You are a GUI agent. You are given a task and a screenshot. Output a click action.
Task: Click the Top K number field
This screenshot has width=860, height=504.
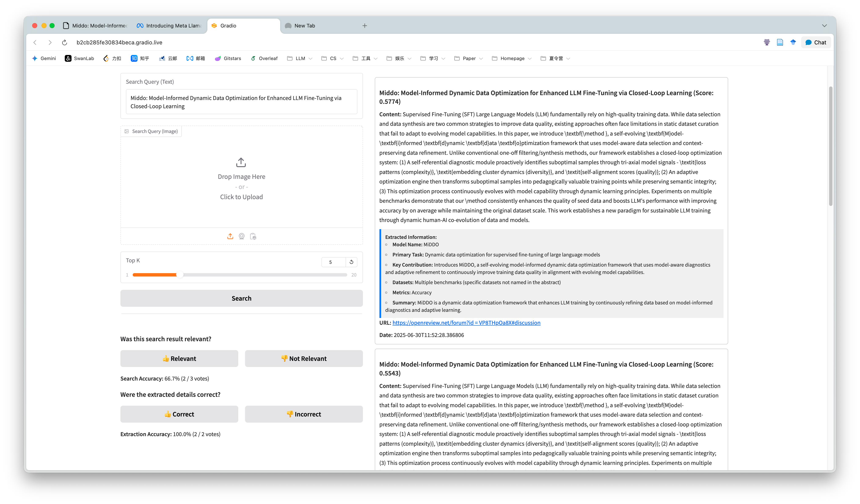[334, 262]
